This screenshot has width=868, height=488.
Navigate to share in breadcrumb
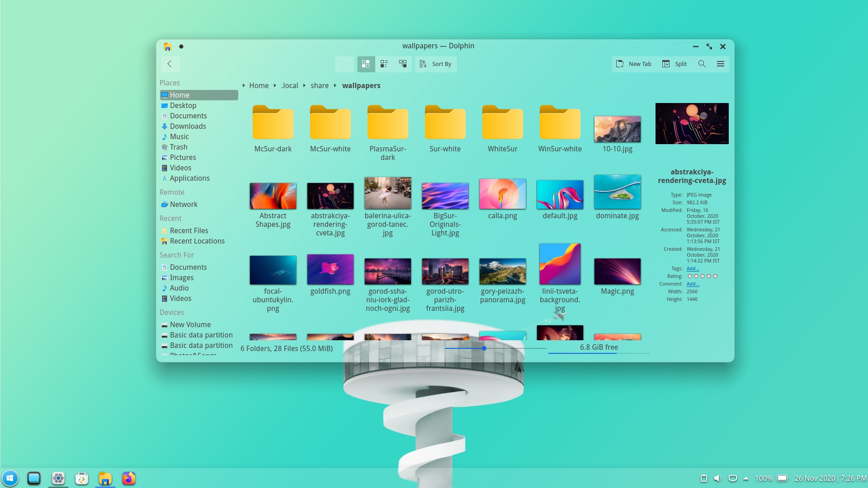tap(320, 85)
